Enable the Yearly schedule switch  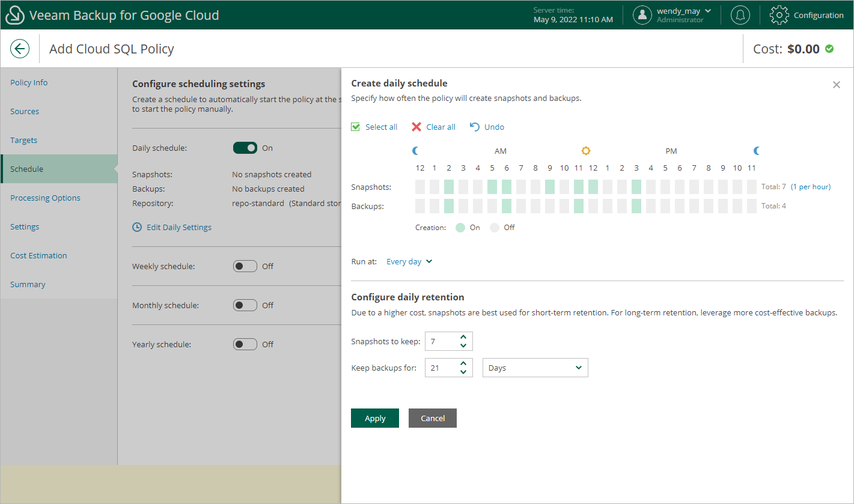245,344
